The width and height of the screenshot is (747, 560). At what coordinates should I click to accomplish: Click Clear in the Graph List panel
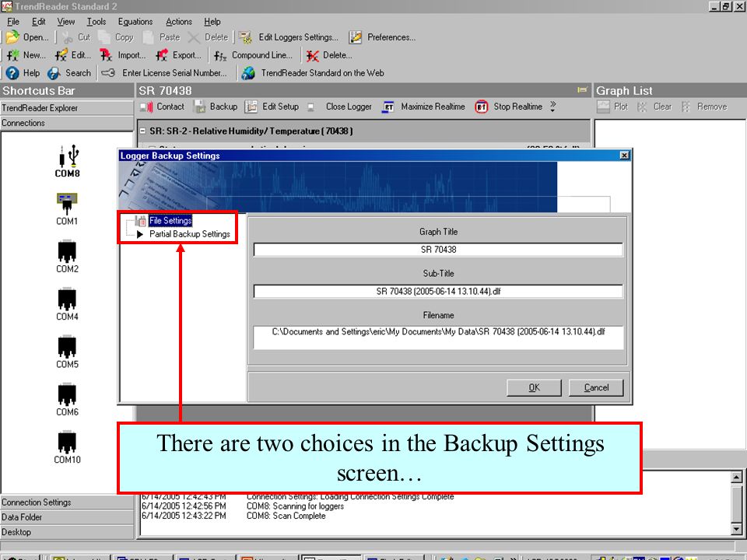pos(654,107)
